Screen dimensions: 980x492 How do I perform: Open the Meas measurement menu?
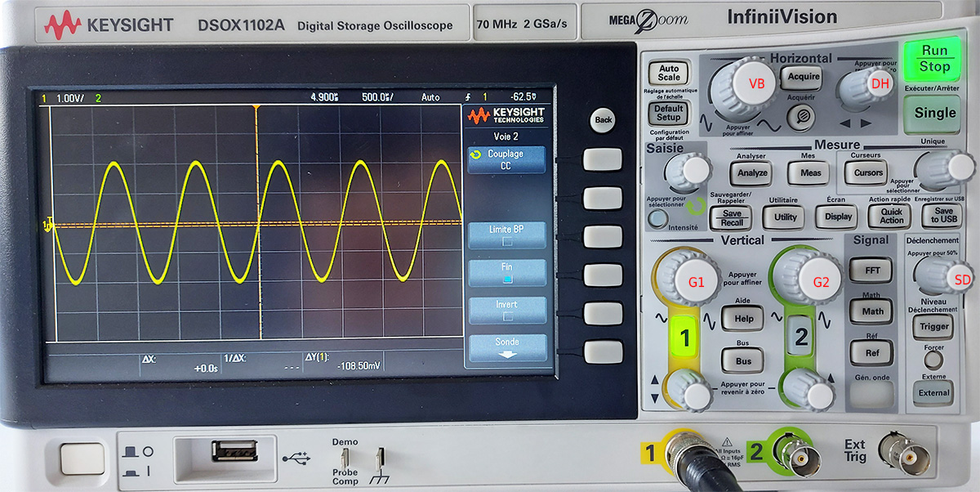pos(808,172)
